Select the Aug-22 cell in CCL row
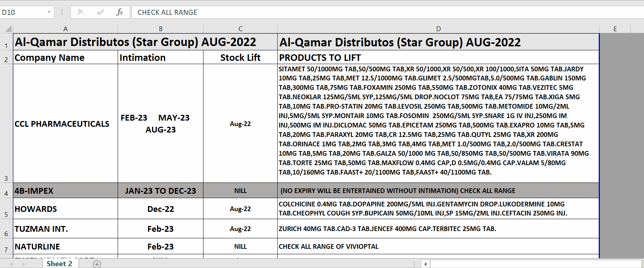Viewport: 644px width, 268px height. coord(240,123)
